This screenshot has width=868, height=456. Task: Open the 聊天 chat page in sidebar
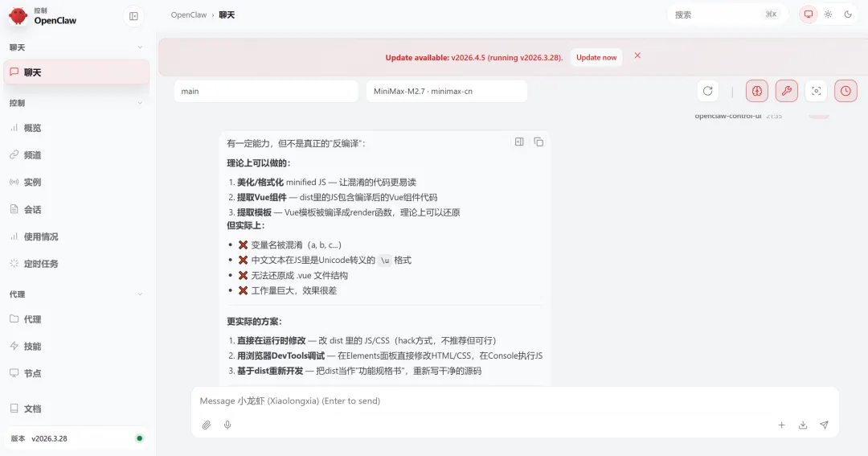click(76, 72)
